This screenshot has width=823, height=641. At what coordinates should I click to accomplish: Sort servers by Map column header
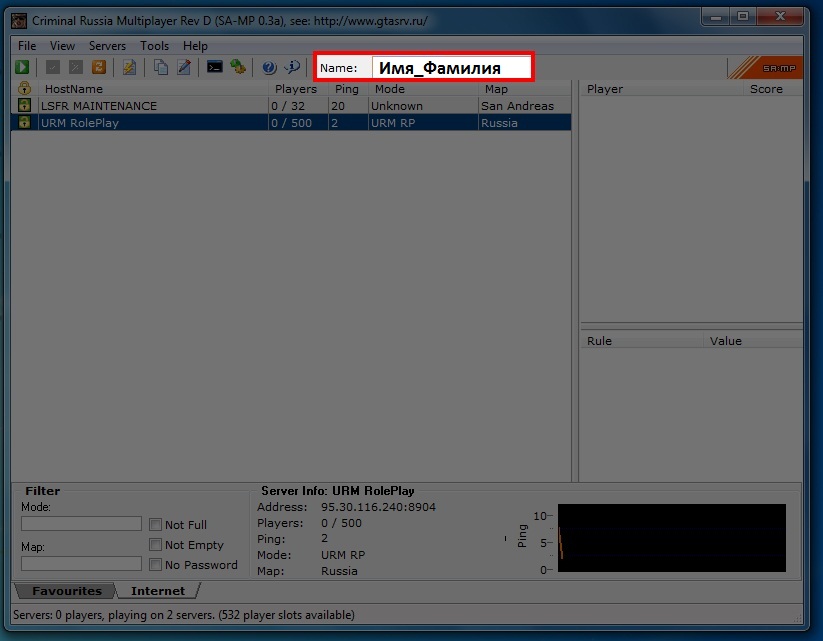click(525, 89)
